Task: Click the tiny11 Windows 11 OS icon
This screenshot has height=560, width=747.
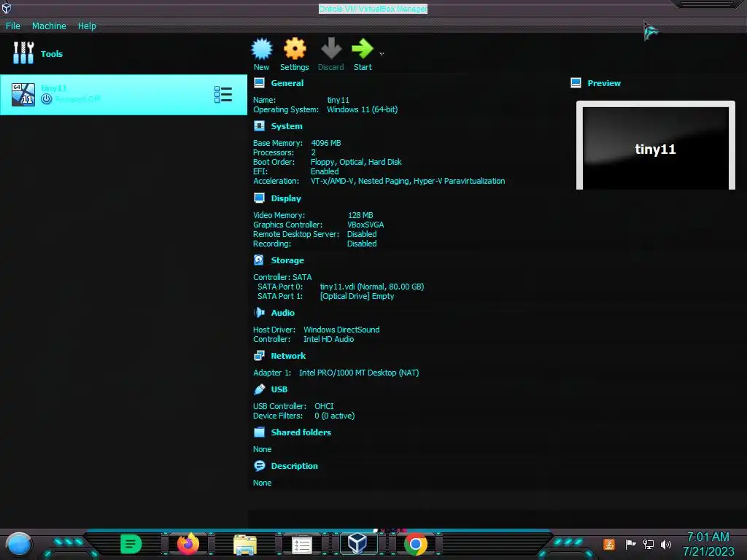Action: tap(23, 94)
